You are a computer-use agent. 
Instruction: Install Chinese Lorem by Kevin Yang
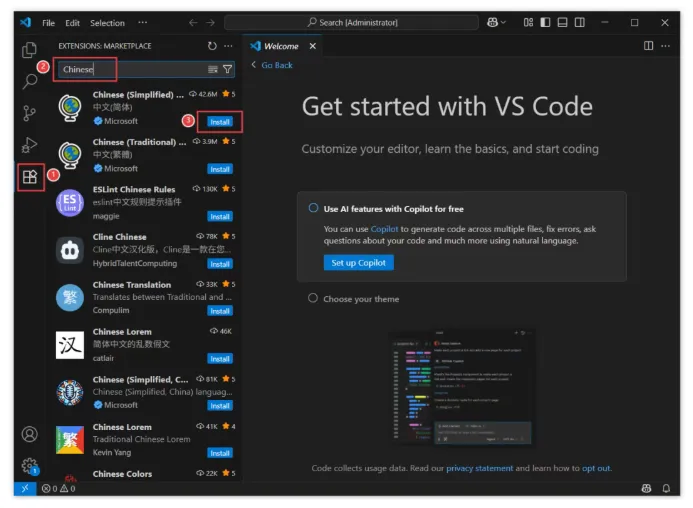pos(220,453)
